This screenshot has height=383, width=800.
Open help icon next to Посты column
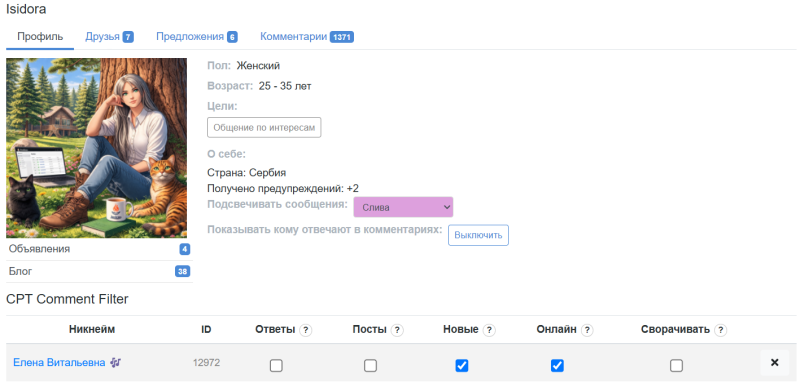(397, 330)
